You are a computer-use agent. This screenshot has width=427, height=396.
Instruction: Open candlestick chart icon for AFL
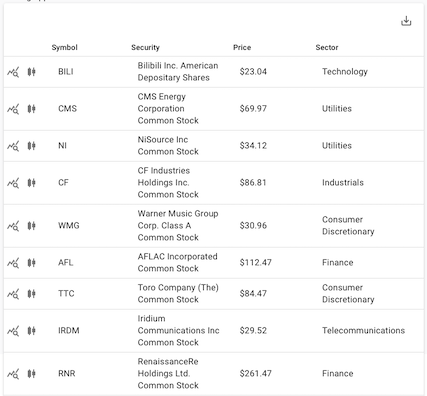click(31, 263)
